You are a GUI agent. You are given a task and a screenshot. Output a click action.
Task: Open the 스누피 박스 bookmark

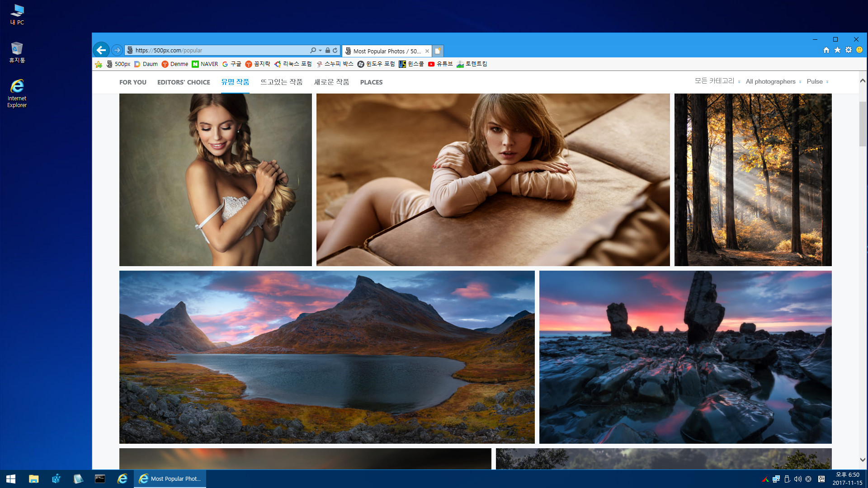tap(335, 64)
